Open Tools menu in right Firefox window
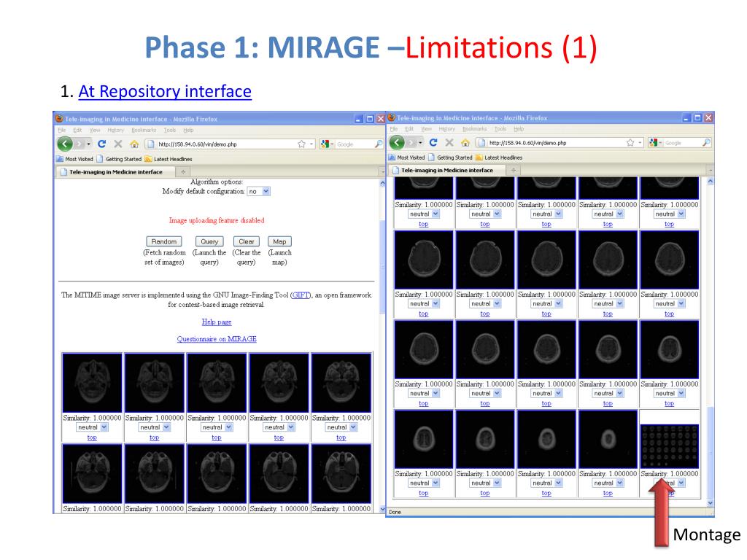 coord(500,128)
